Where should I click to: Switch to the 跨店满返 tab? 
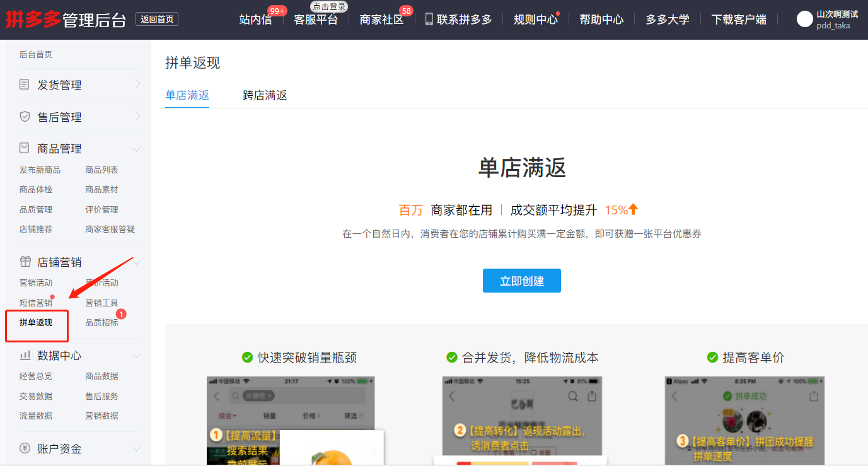(x=265, y=95)
